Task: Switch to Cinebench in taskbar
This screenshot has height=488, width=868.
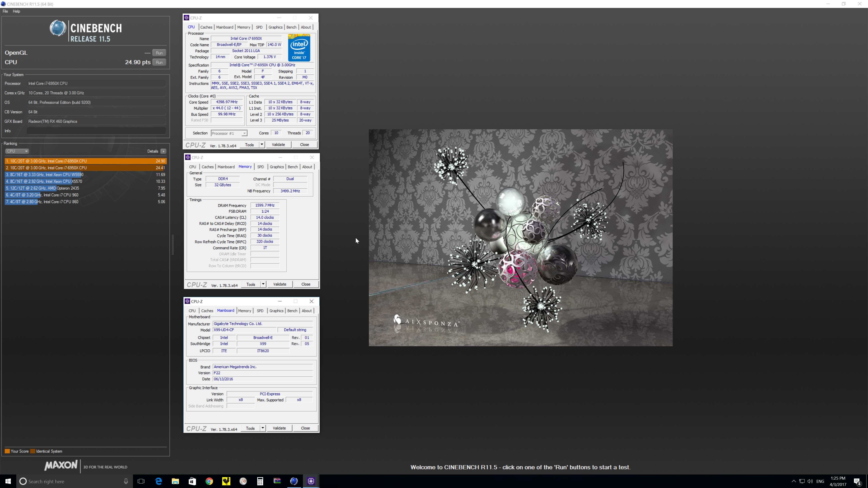Action: (x=294, y=481)
